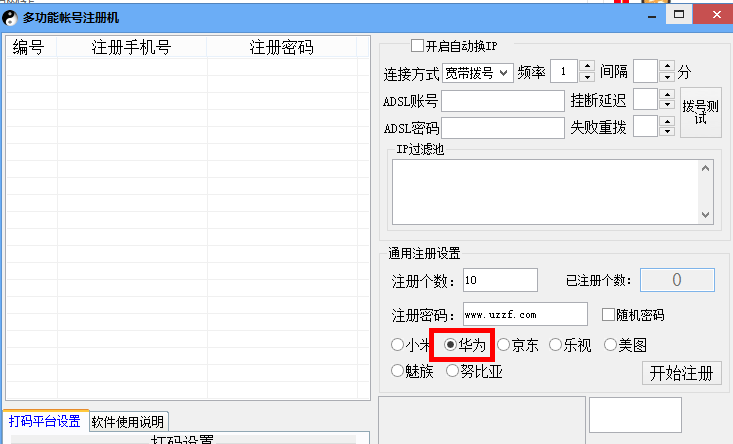Click the yin-yang app icon in title bar
This screenshot has height=444, width=733.
[10, 18]
